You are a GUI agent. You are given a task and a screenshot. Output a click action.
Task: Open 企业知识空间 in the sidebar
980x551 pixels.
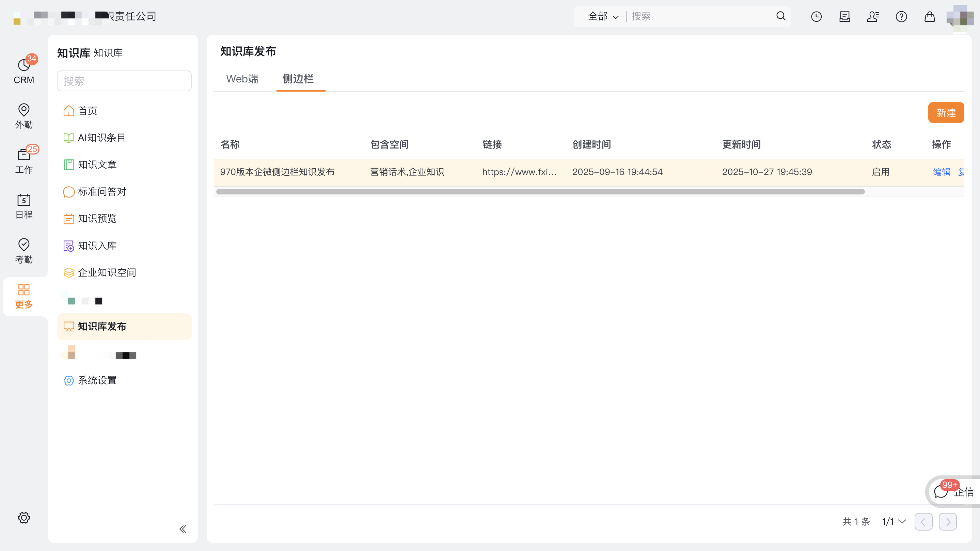(107, 272)
